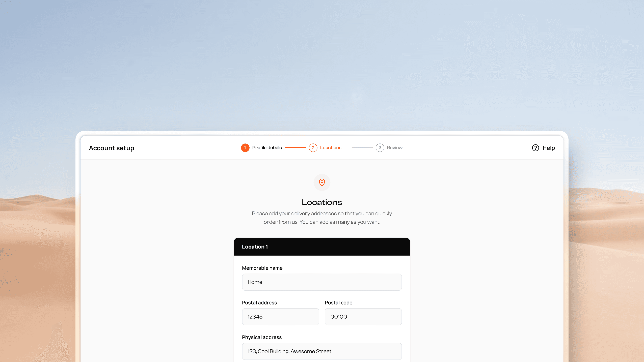Select step 1 circle in the stepper
Image resolution: width=644 pixels, height=362 pixels.
coord(245,148)
